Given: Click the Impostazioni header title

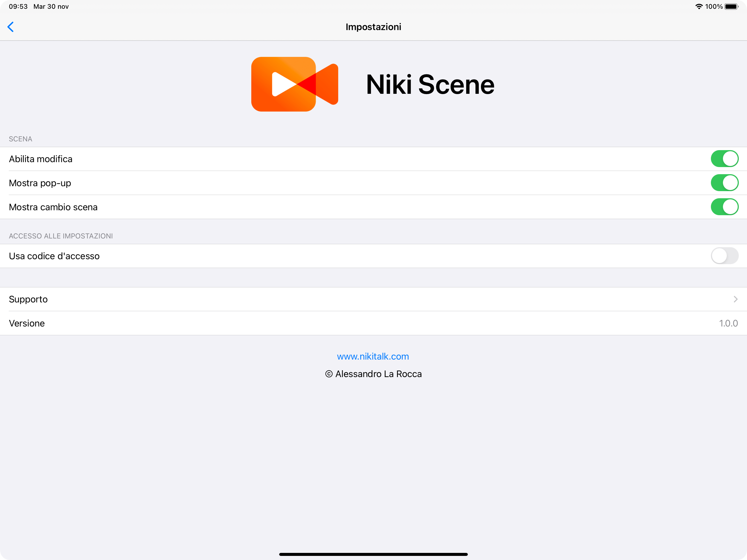Looking at the screenshot, I should tap(373, 27).
